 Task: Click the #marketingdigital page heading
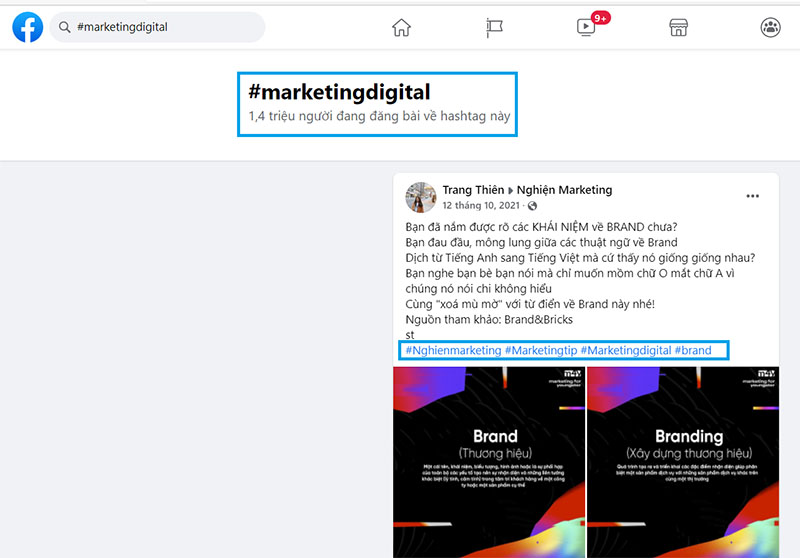339,92
